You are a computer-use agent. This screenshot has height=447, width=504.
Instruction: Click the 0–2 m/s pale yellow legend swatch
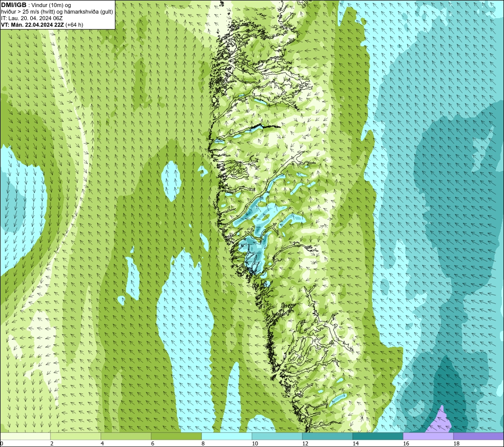(x=25, y=436)
